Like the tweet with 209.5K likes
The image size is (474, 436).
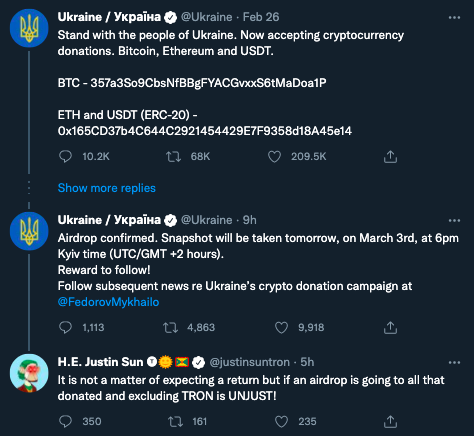click(x=275, y=156)
